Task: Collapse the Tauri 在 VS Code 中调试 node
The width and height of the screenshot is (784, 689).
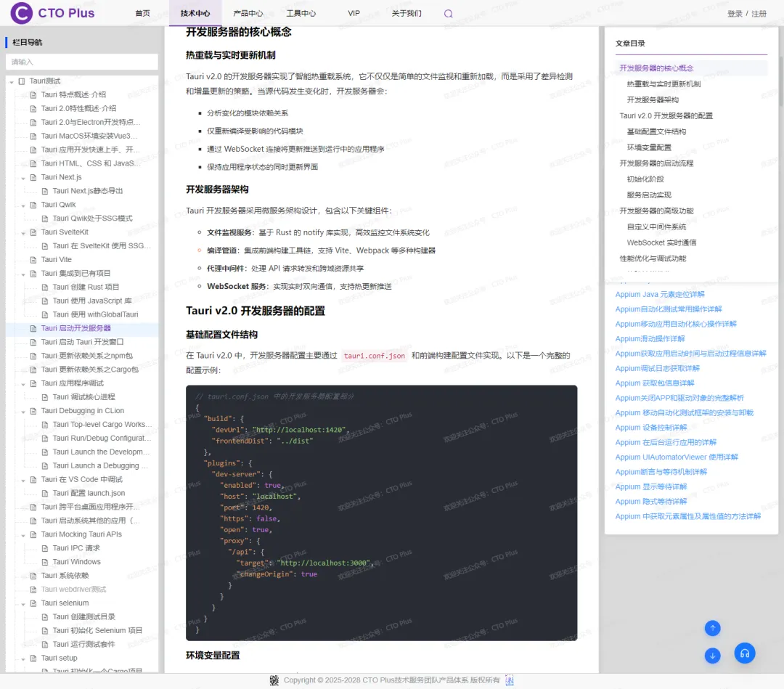Action: (x=23, y=480)
